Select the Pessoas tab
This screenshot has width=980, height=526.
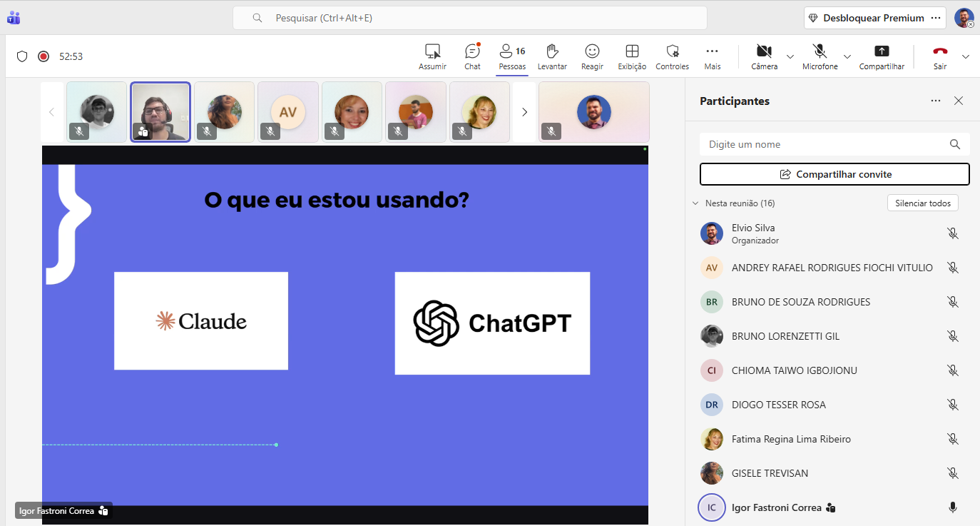pyautogui.click(x=512, y=56)
